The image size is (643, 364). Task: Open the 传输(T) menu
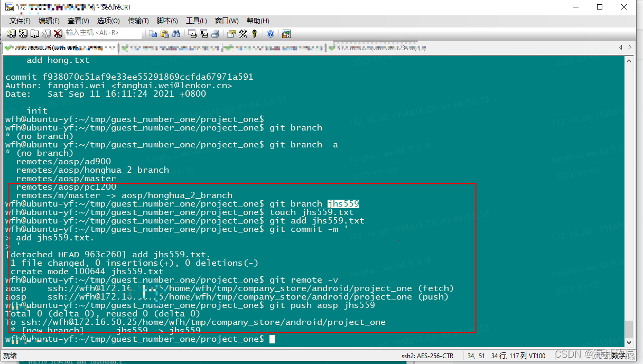click(x=138, y=21)
